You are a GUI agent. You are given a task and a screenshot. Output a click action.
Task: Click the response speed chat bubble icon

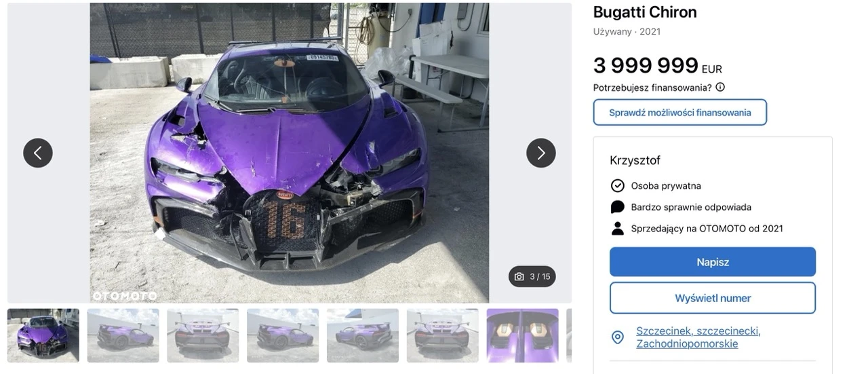[617, 207]
